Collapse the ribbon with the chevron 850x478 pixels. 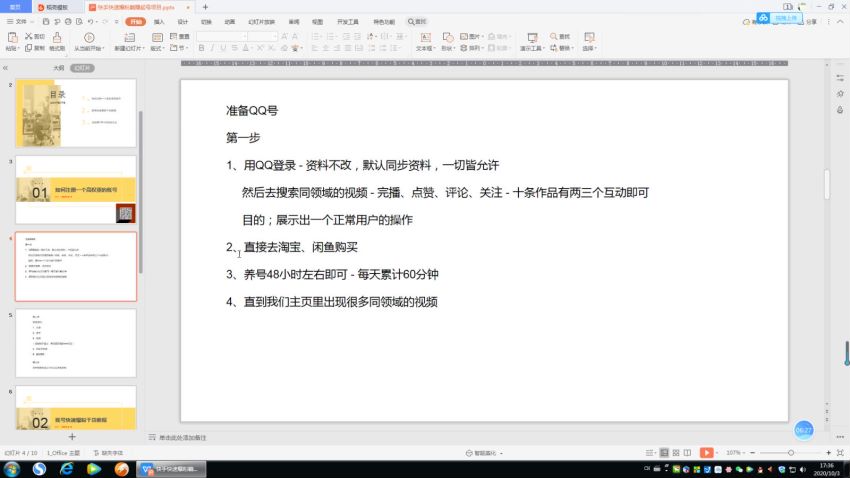click(x=840, y=22)
